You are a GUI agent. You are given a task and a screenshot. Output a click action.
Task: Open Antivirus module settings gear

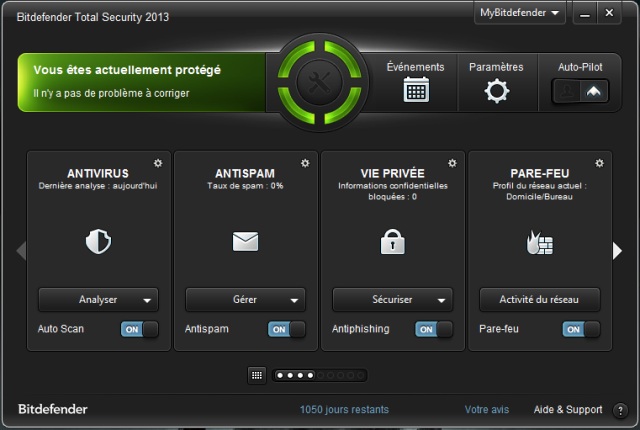[158, 163]
